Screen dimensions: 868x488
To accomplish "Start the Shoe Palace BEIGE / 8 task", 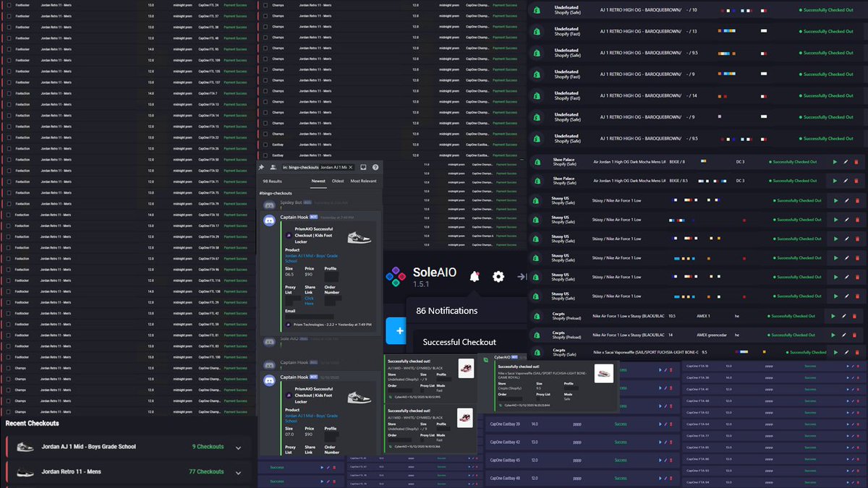I will (x=835, y=162).
